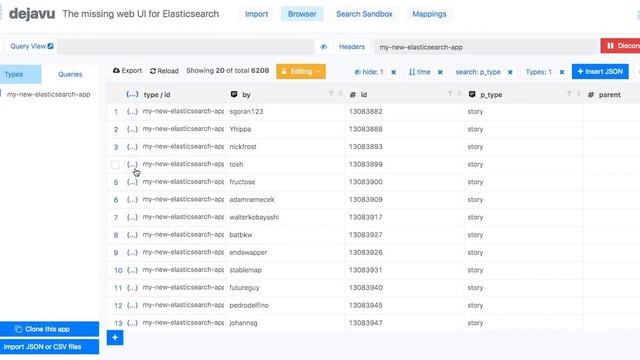
Task: Select the Types sidebar tab
Action: 20,74
